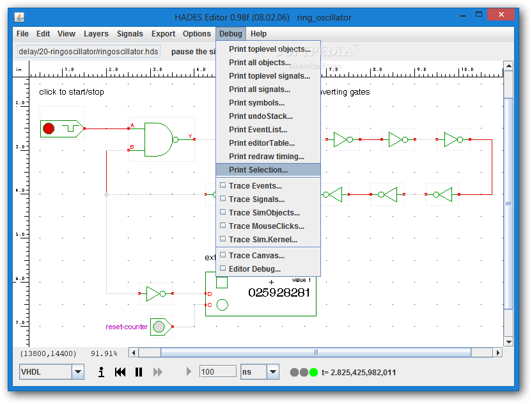532x404 pixels.
Task: Click the red clock generator start/stop input
Action: pos(61,128)
